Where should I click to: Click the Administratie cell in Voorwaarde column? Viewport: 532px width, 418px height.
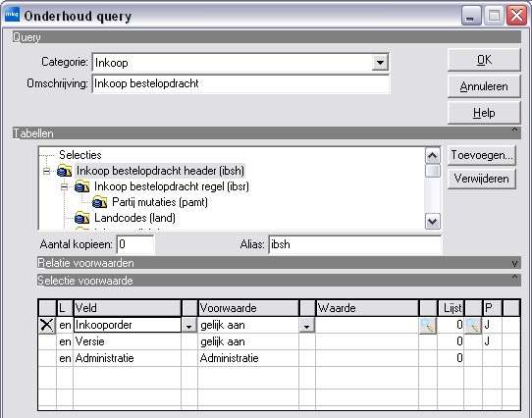(248, 358)
